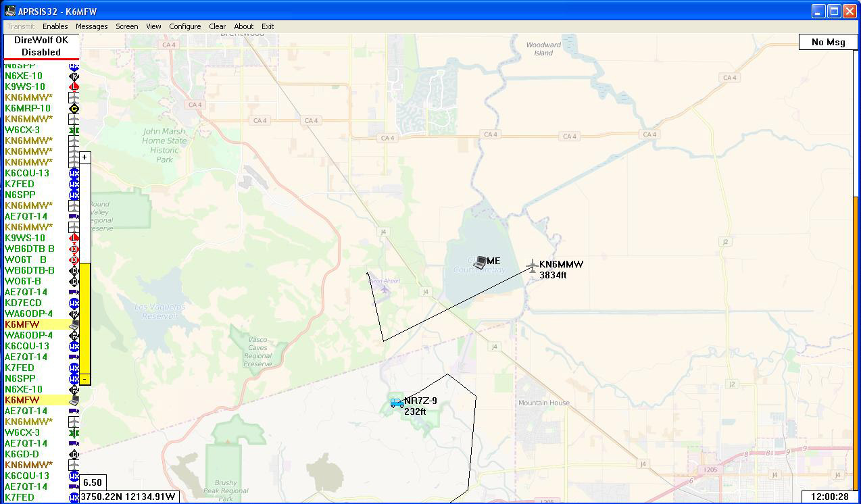
Task: Click the orange vertical bar on the right edge
Action: point(856,342)
